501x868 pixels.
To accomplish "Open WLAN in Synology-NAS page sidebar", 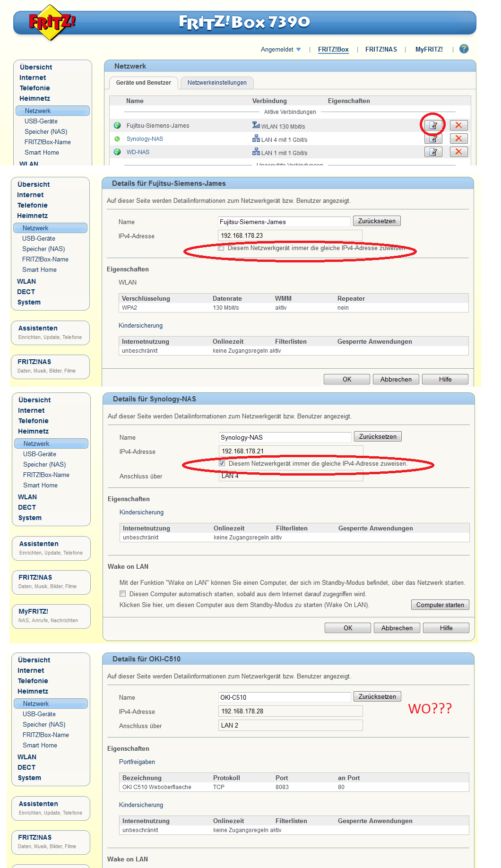I will pyautogui.click(x=27, y=497).
